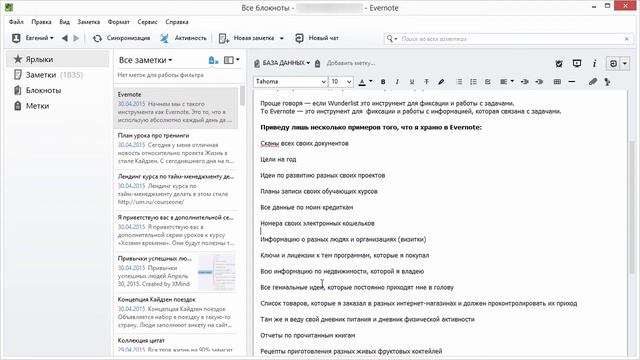Image resolution: width=640 pixels, height=360 pixels.
Task: Open the Справка menu
Action: (177, 22)
